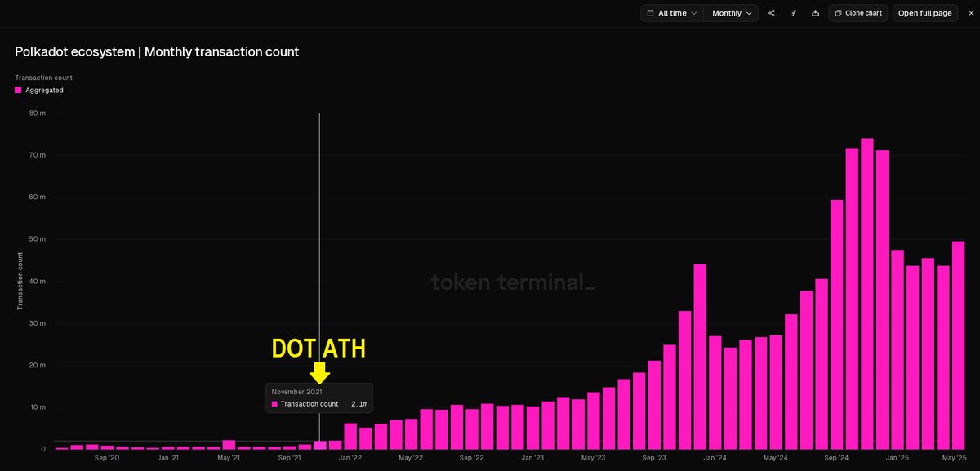Click the bar above the Jan '25 label
This screenshot has width=980, height=471.
[898, 349]
